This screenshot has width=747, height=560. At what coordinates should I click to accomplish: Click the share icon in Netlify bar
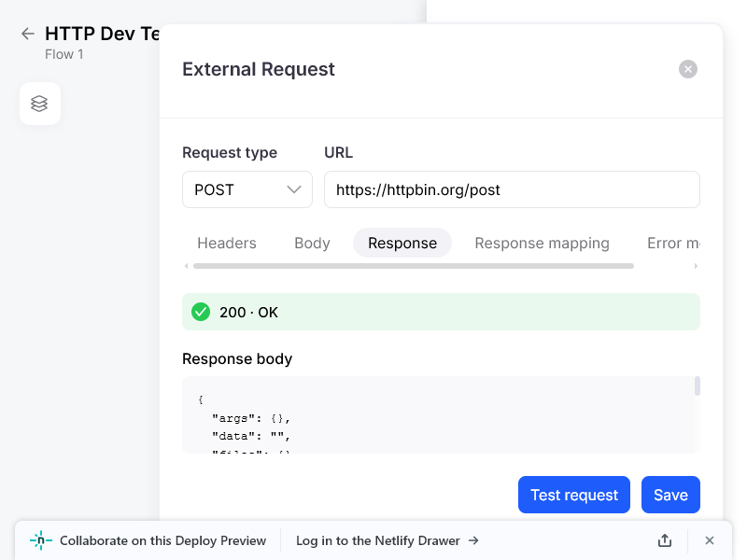[x=665, y=540]
